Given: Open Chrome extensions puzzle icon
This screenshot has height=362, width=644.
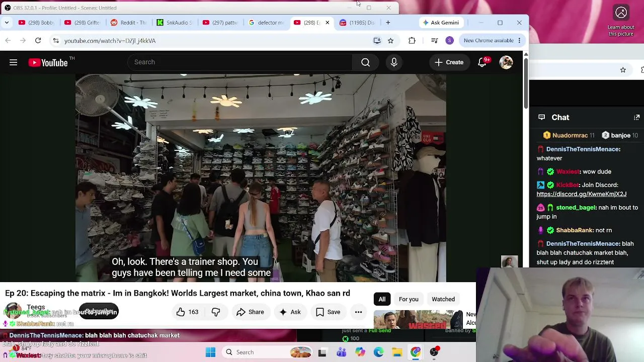Looking at the screenshot, I should point(412,40).
